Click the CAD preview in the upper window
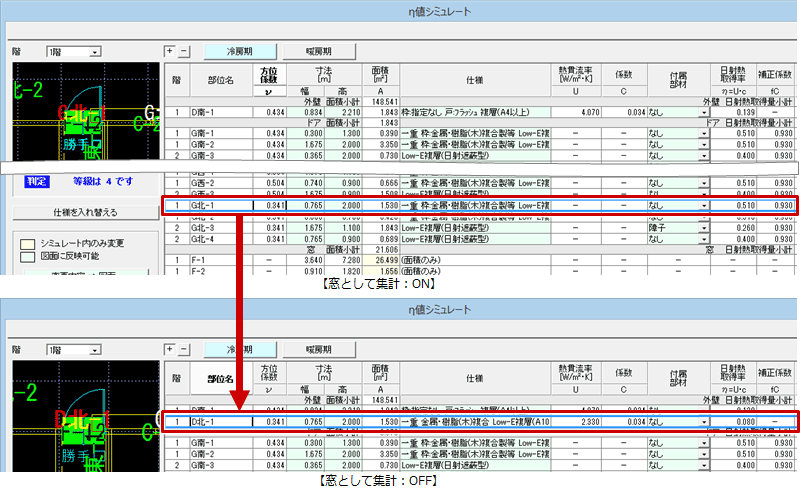This screenshot has height=496, width=802. pyautogui.click(x=86, y=111)
